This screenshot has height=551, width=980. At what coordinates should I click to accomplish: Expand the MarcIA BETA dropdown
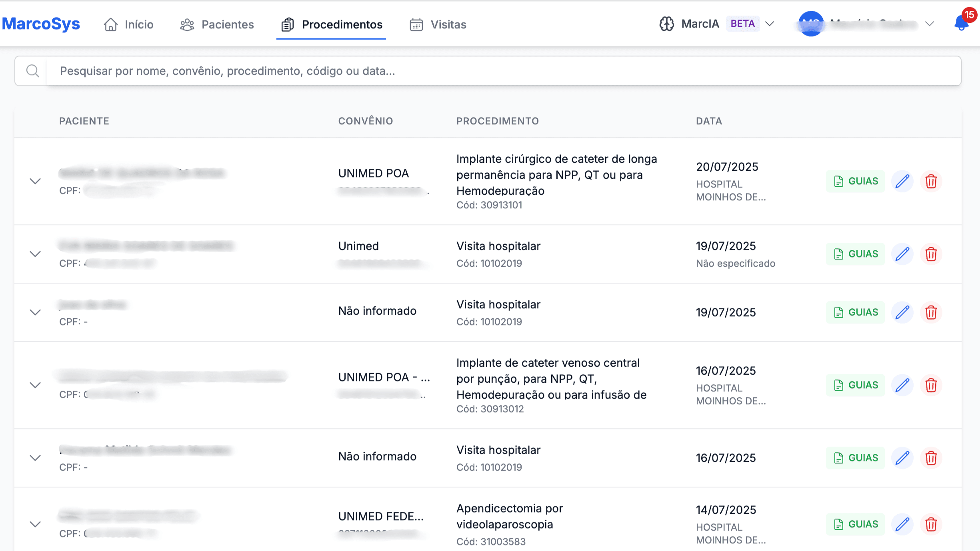[x=770, y=24]
